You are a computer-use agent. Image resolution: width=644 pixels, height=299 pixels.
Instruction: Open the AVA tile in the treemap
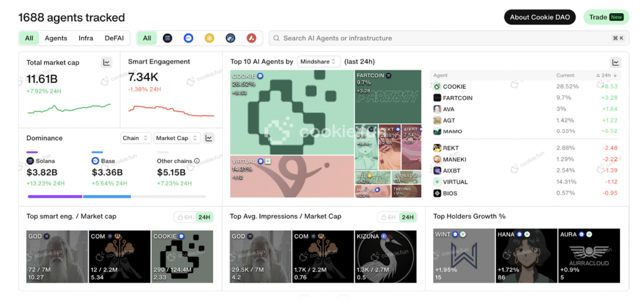pos(366,147)
